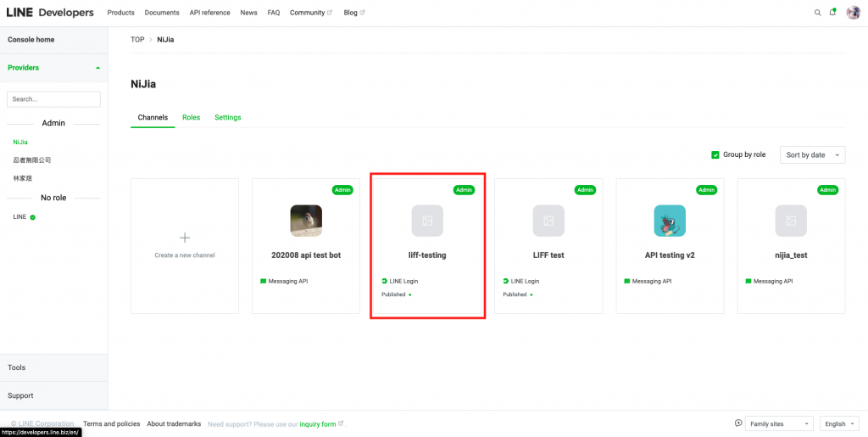Select the 忍者無限公司 provider

(x=32, y=160)
